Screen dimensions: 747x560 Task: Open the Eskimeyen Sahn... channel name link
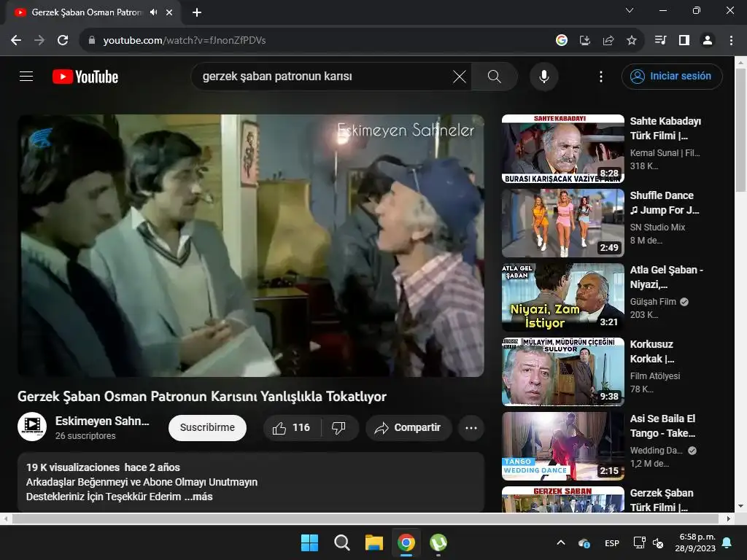coord(102,421)
